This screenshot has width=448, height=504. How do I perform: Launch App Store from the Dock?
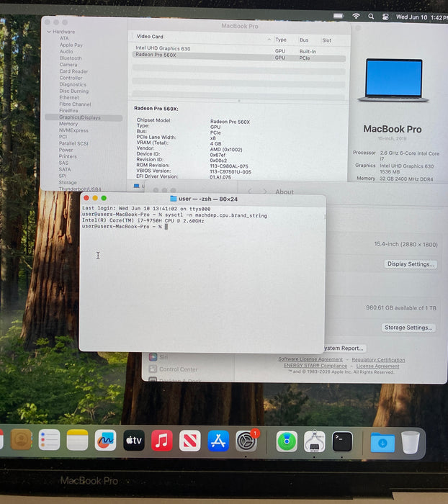pyautogui.click(x=218, y=441)
